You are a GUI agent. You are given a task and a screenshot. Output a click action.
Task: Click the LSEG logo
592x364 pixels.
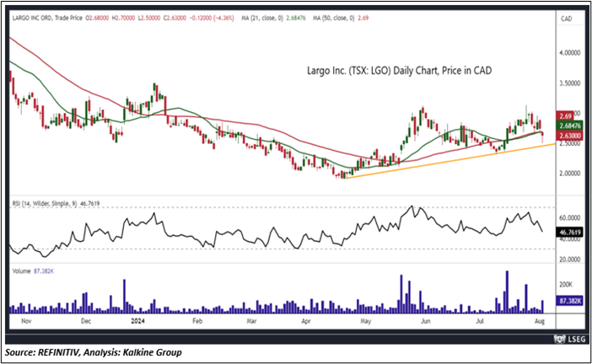point(570,339)
